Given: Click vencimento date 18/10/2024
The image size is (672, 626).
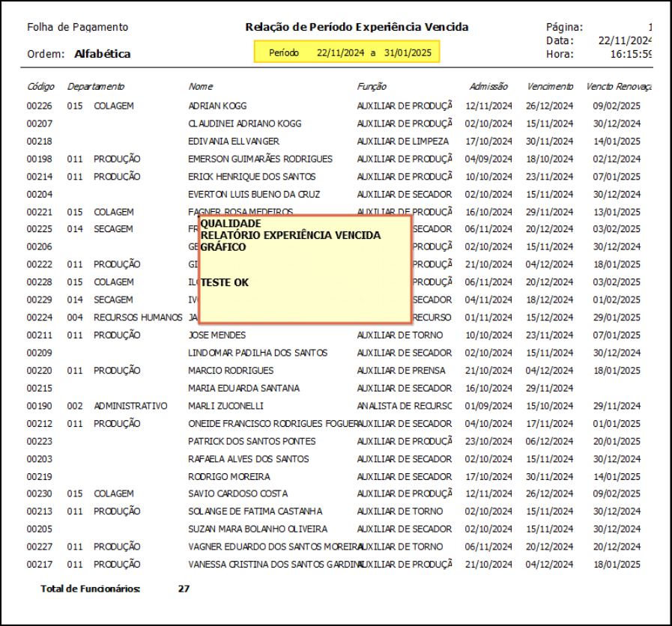Looking at the screenshot, I should point(550,159).
